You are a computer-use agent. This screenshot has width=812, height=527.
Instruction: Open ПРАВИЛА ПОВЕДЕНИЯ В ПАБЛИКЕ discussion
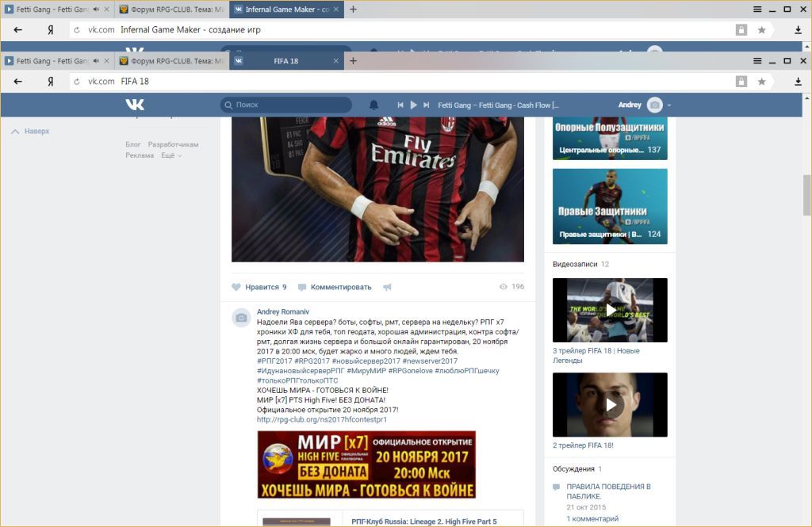pos(608,491)
